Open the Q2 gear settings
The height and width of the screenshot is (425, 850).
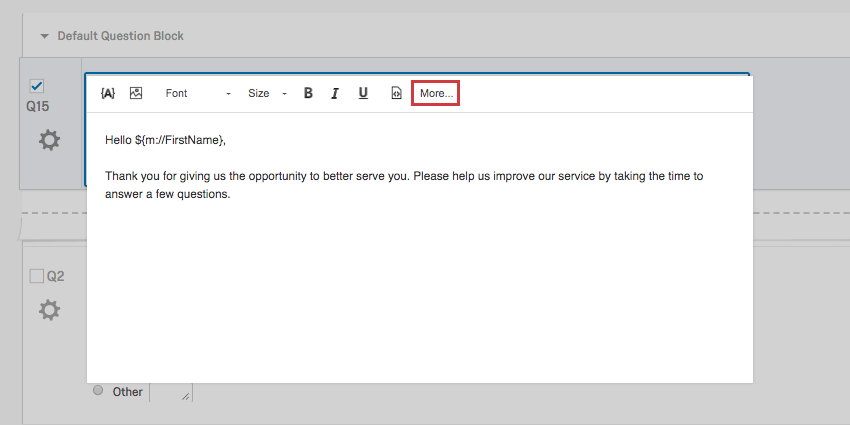click(x=49, y=311)
